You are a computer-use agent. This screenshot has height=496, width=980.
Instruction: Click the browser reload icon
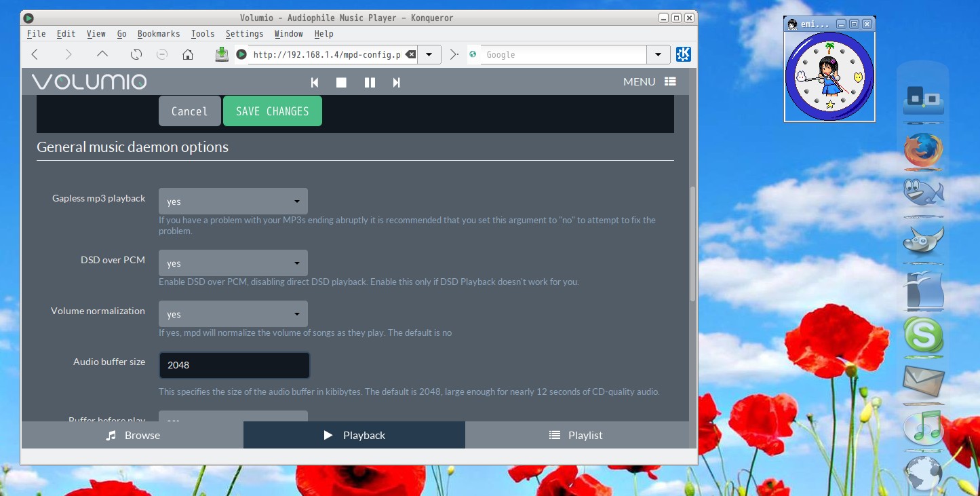136,54
